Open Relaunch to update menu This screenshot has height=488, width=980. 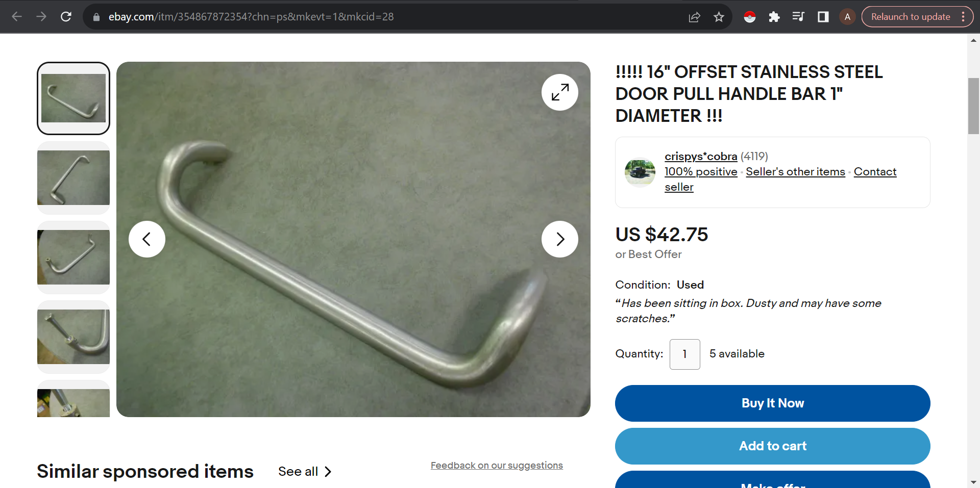(x=917, y=17)
